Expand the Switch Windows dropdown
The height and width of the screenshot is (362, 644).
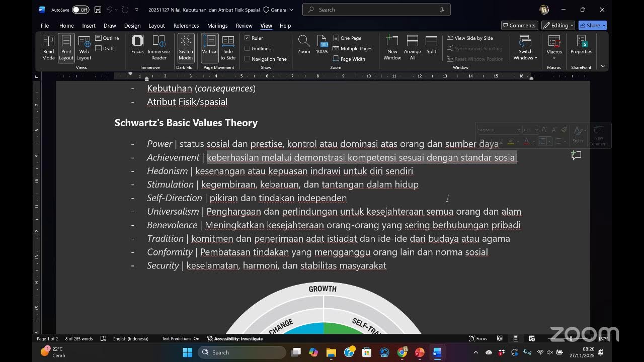[526, 48]
